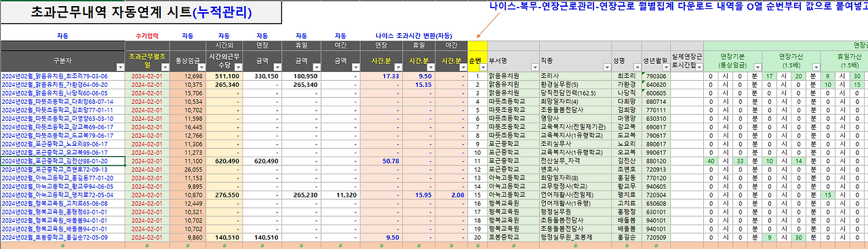This screenshot has width=868, height=249.
Task: Open the 통상임금 column filter dropdown
Action: click(202, 67)
